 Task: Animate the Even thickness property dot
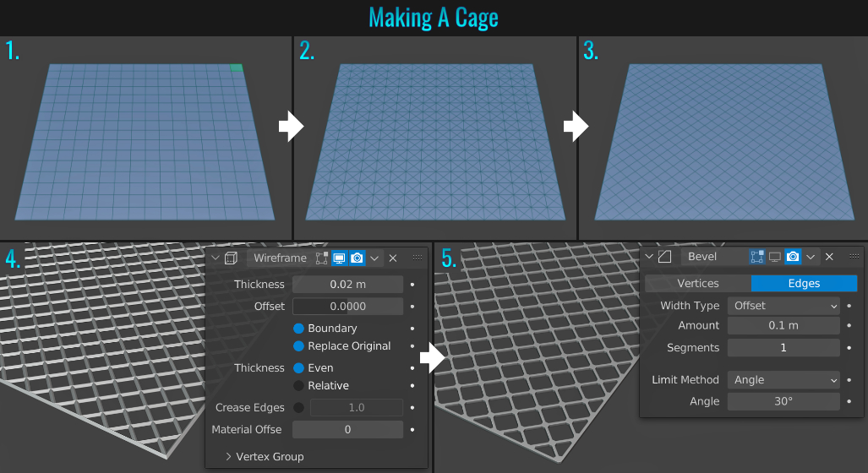[412, 368]
